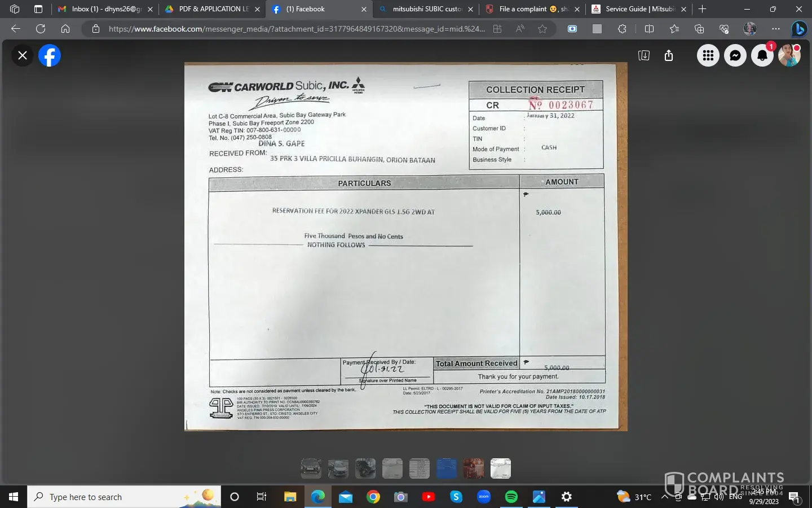This screenshot has width=812, height=508.
Task: Toggle Edge split screen view
Action: (x=649, y=29)
